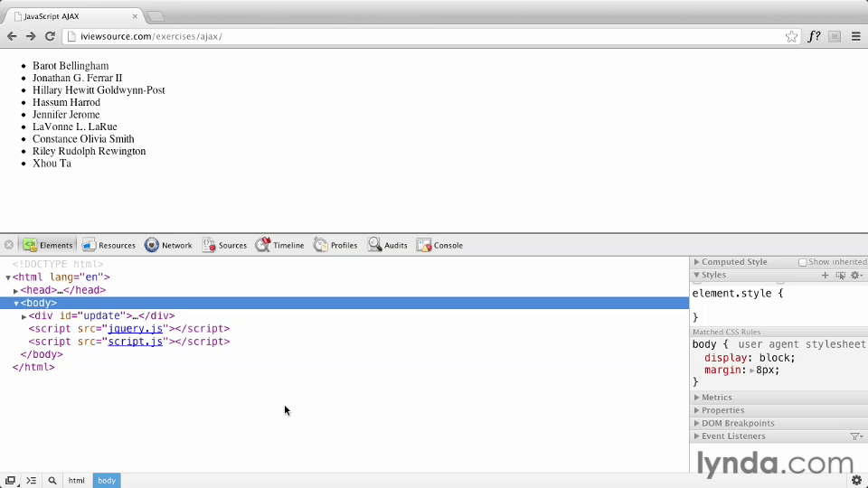Image resolution: width=868 pixels, height=488 pixels.
Task: Click the gray extension icon beside f?
Action: (835, 36)
